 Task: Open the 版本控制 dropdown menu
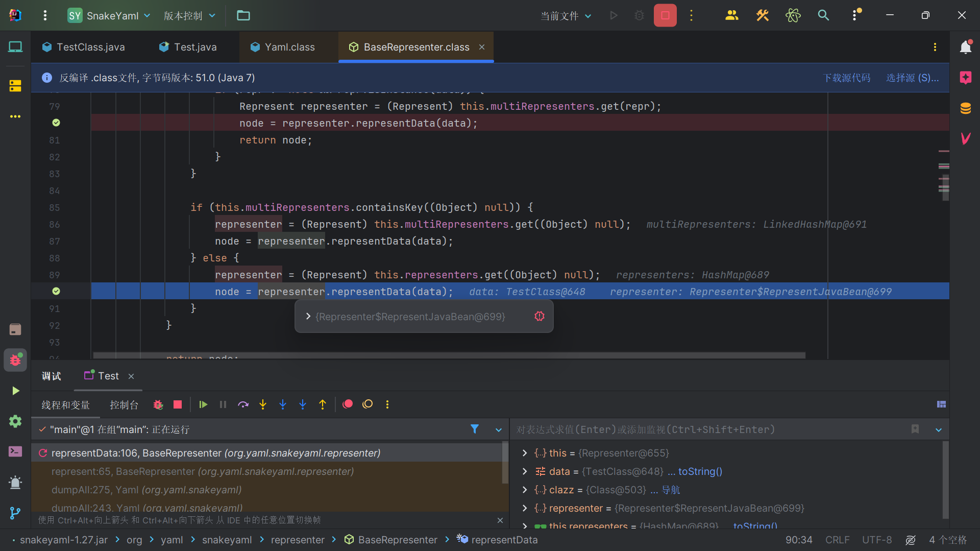(189, 15)
